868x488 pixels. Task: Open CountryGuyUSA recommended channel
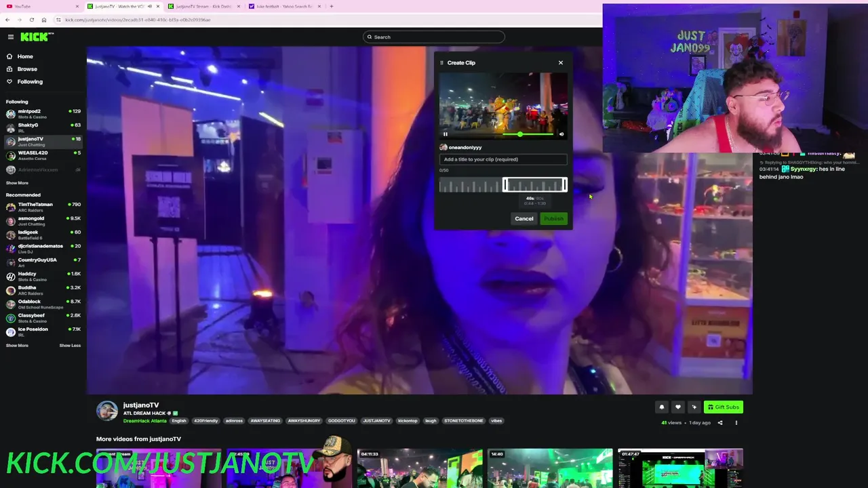coord(43,262)
